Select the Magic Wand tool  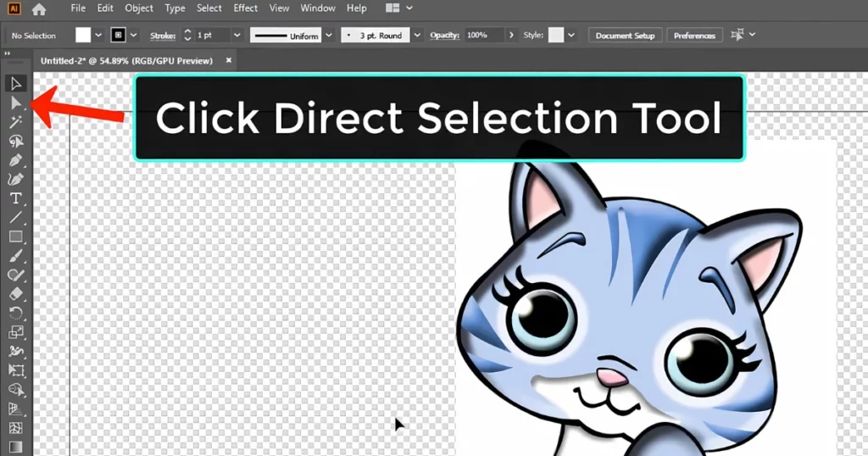click(15, 122)
